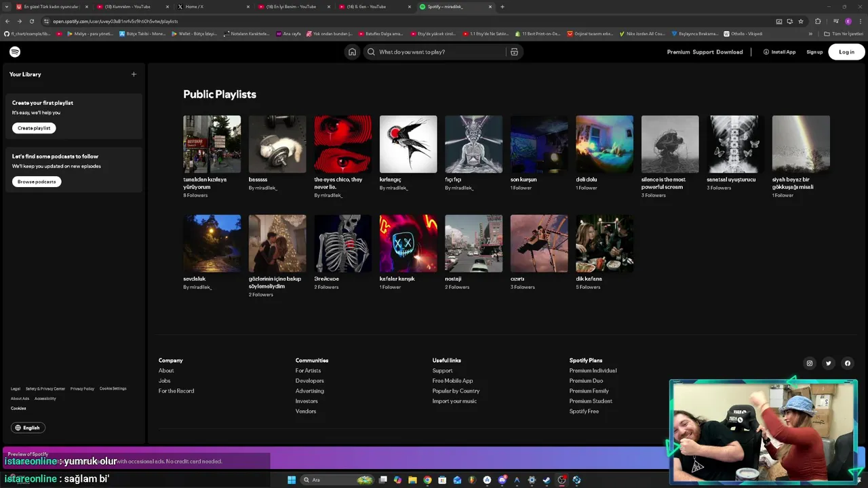Switch to the Kumralım YouTube tab

coord(132,7)
